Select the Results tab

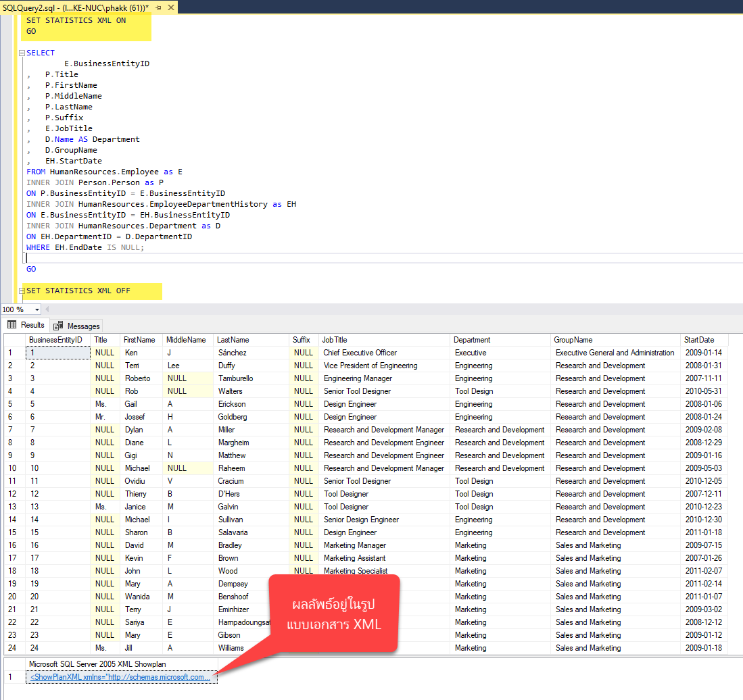32,325
